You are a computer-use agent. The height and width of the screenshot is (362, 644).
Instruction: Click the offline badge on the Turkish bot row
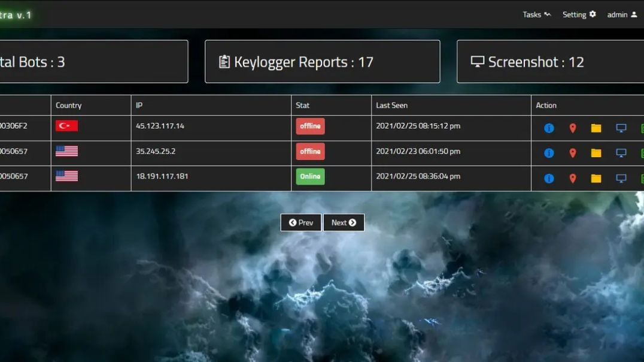310,126
